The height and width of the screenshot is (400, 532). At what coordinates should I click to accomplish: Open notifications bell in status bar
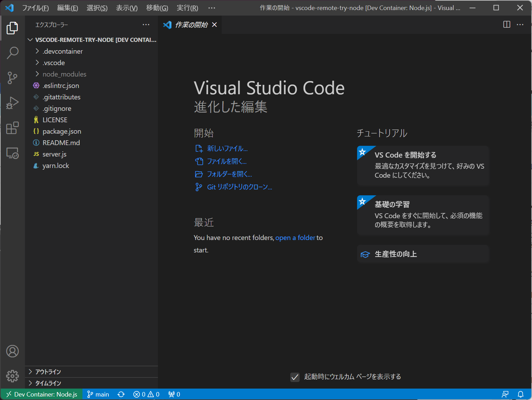click(521, 394)
